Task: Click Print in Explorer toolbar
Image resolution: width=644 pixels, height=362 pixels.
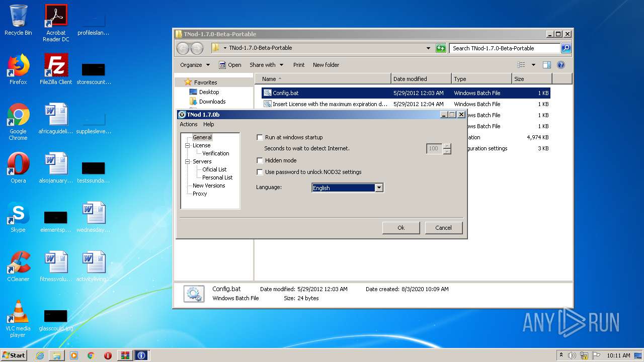Action: [299, 65]
